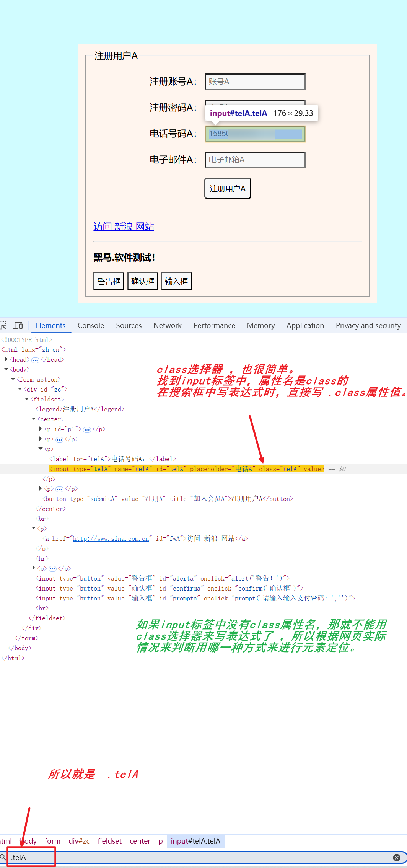This screenshot has height=868, width=407.
Task: Collapse the p node containing the telA label
Action: click(x=41, y=449)
